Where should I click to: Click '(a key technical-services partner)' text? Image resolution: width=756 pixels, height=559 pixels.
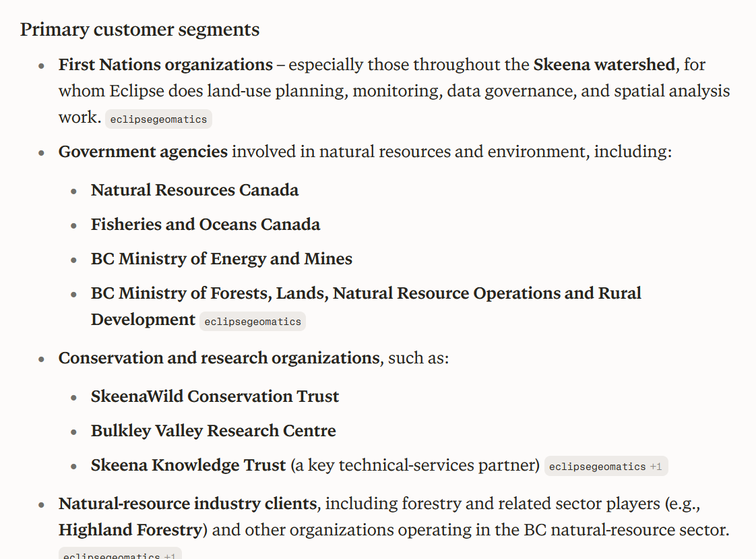point(415,465)
